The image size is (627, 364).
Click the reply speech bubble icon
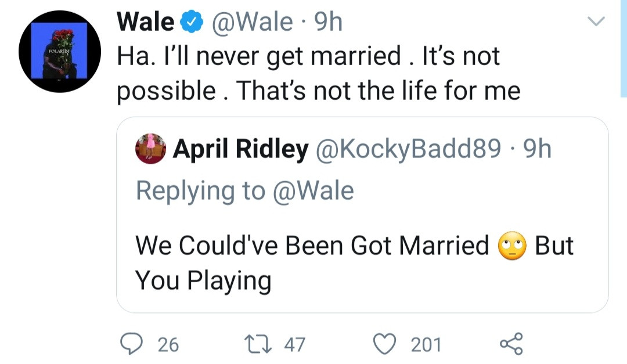133,344
